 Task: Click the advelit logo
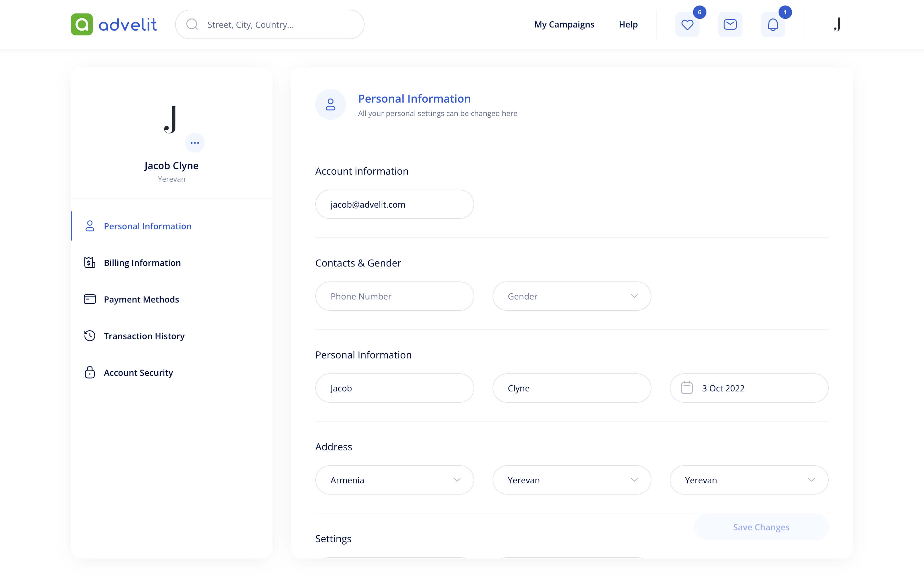(x=114, y=24)
